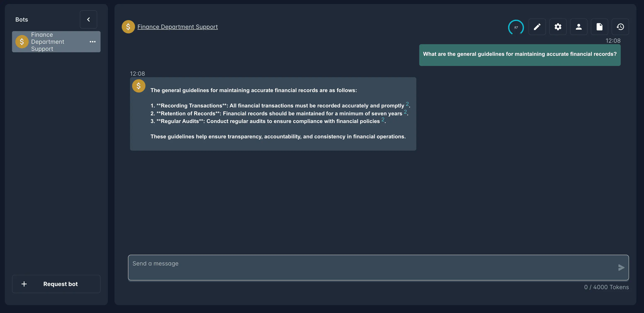Click the plus icon beside Request bot
The width and height of the screenshot is (644, 313).
[24, 284]
